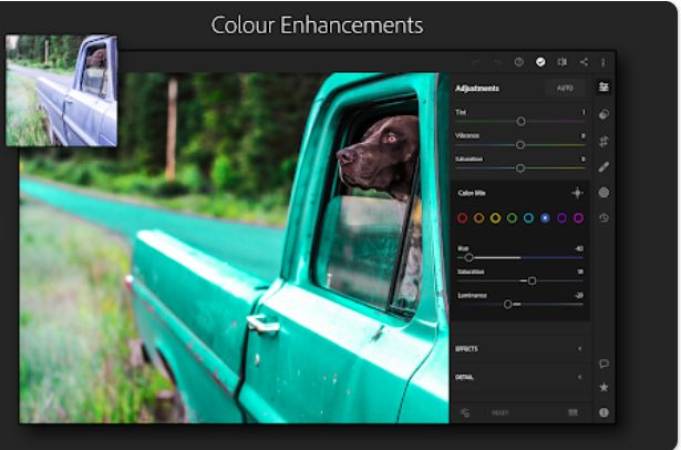
Task: Click the Colour Enhancements title
Action: (317, 25)
